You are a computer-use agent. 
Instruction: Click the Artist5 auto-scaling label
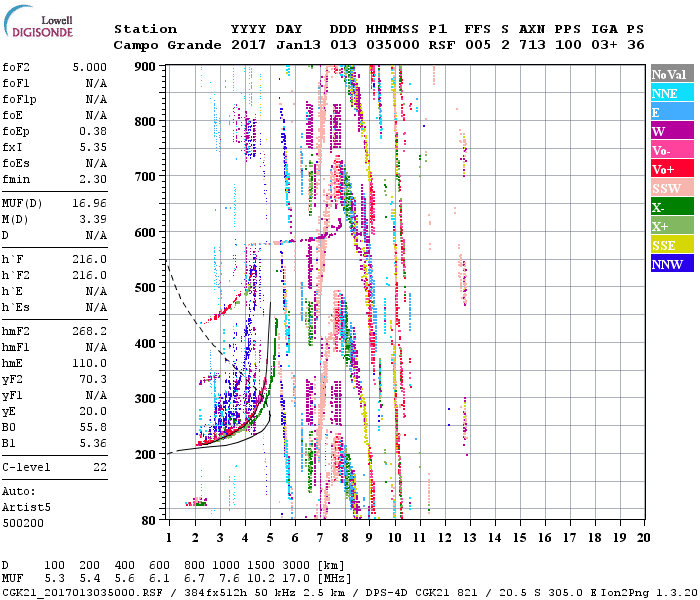tap(25, 507)
